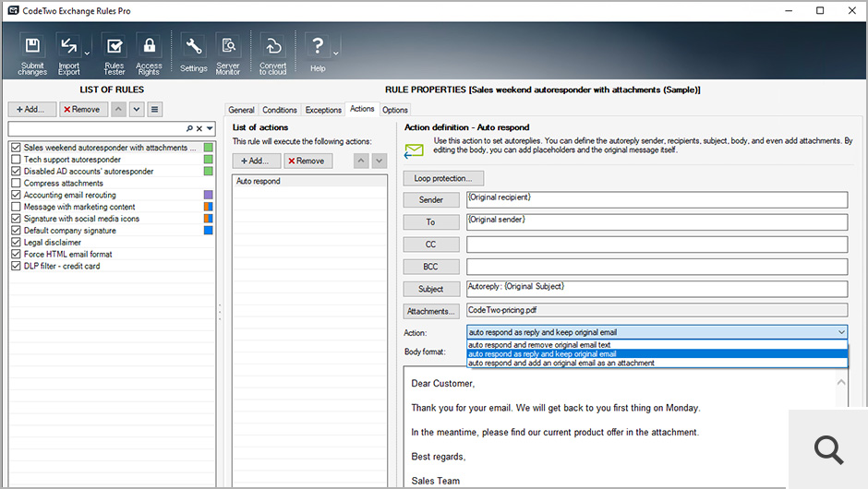Expand the rules search filter dropdown
The height and width of the screenshot is (489, 868).
coord(210,128)
